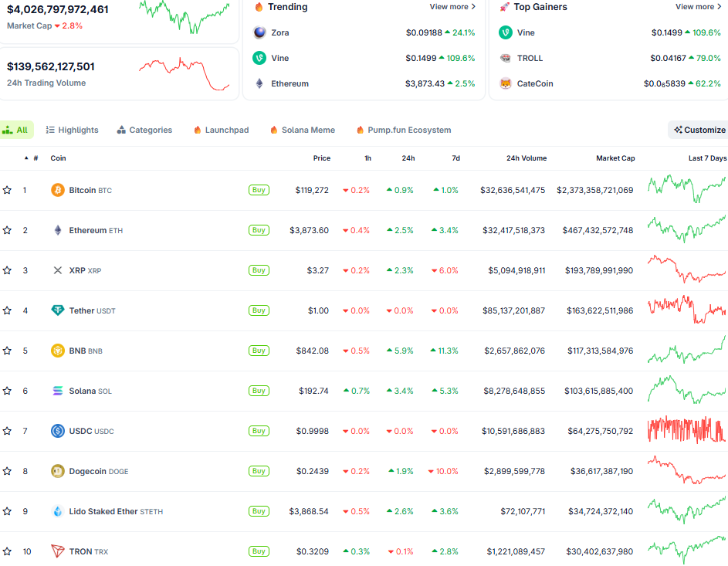Click the Bitcoin coin logo icon
This screenshot has width=728, height=566.
pyautogui.click(x=58, y=190)
